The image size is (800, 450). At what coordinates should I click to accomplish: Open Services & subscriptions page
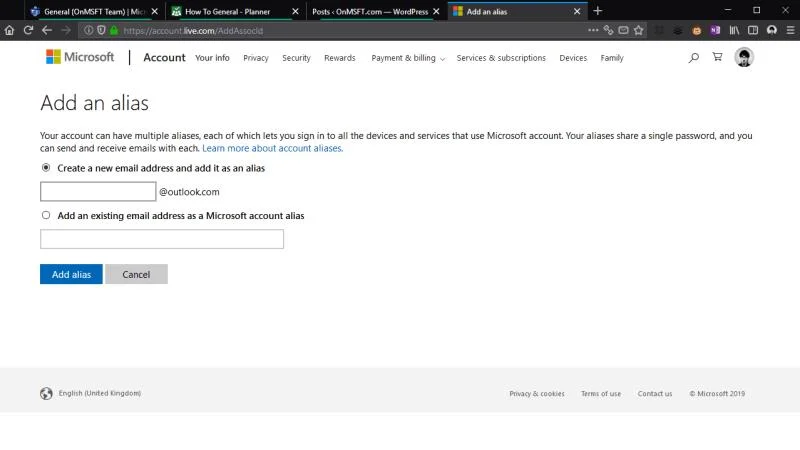pos(501,58)
